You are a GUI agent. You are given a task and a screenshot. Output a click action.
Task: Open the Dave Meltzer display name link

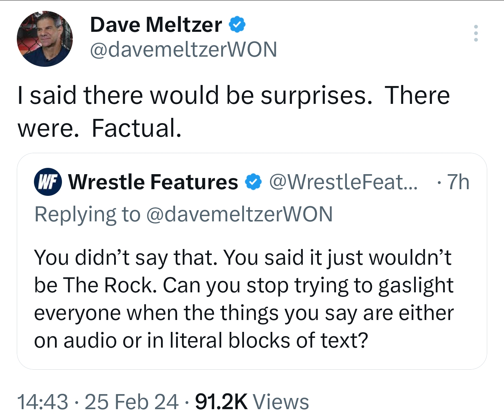point(156,24)
